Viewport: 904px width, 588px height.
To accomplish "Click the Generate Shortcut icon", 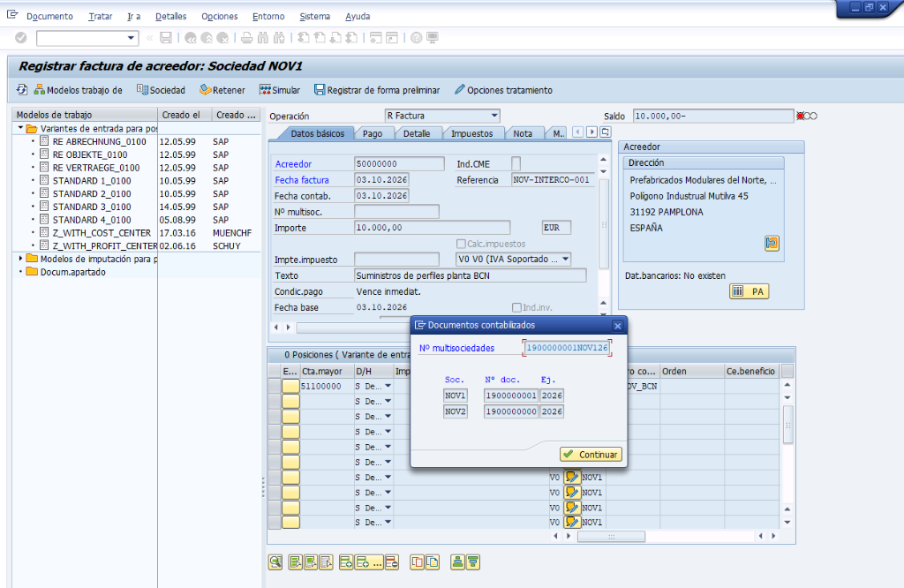I will click(392, 38).
